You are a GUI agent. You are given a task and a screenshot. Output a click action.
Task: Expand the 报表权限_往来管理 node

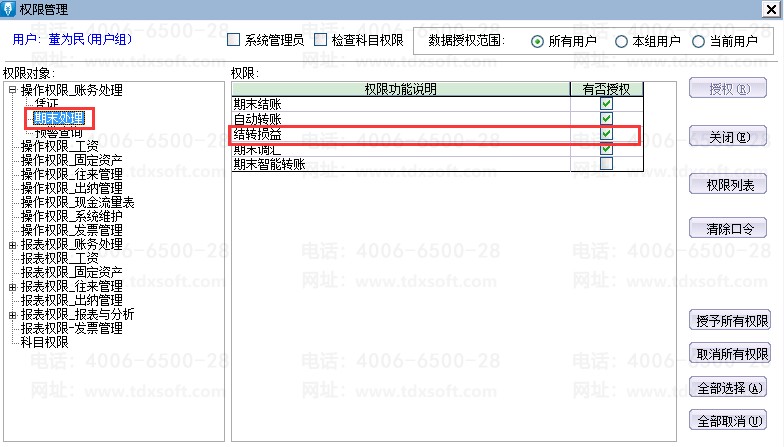(12, 287)
